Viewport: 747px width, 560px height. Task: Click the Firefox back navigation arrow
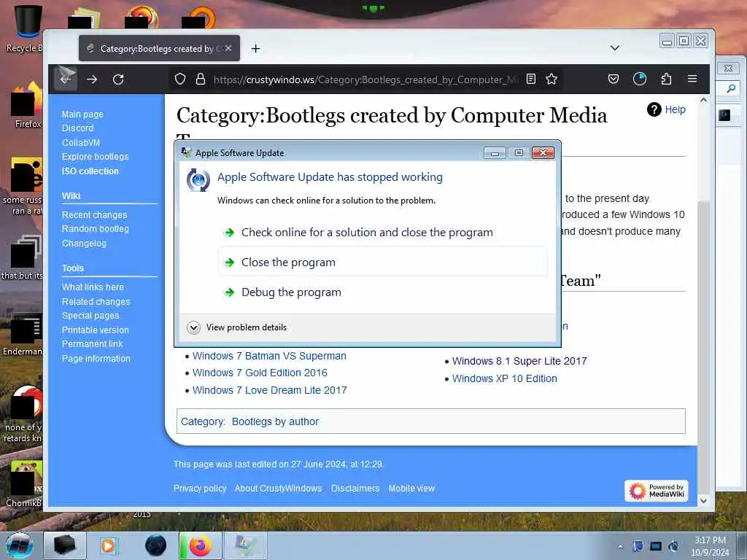coord(65,79)
